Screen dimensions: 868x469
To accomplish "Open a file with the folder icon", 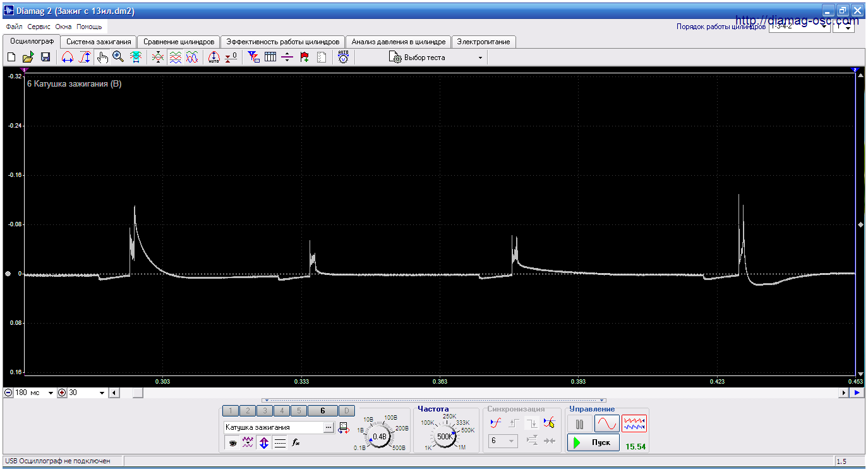I will click(28, 57).
